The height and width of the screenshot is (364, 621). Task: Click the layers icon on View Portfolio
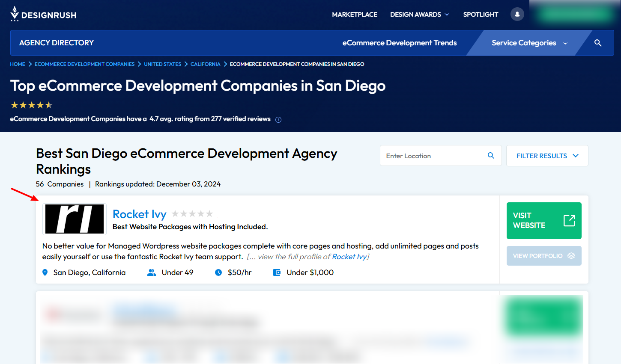tap(571, 256)
